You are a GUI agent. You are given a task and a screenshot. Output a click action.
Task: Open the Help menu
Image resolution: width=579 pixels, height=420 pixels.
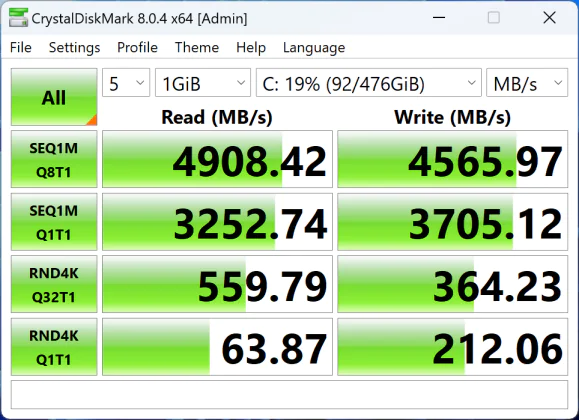tap(251, 47)
